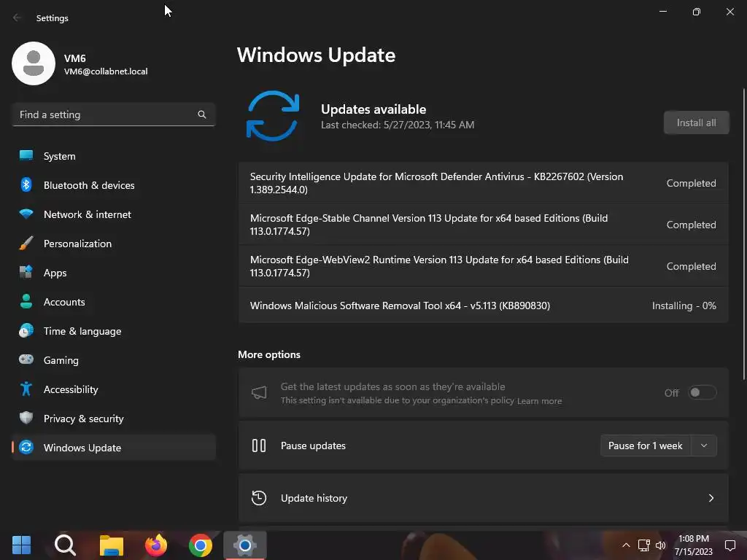747x560 pixels.
Task: Launch Google Chrome from the taskbar
Action: tap(201, 545)
